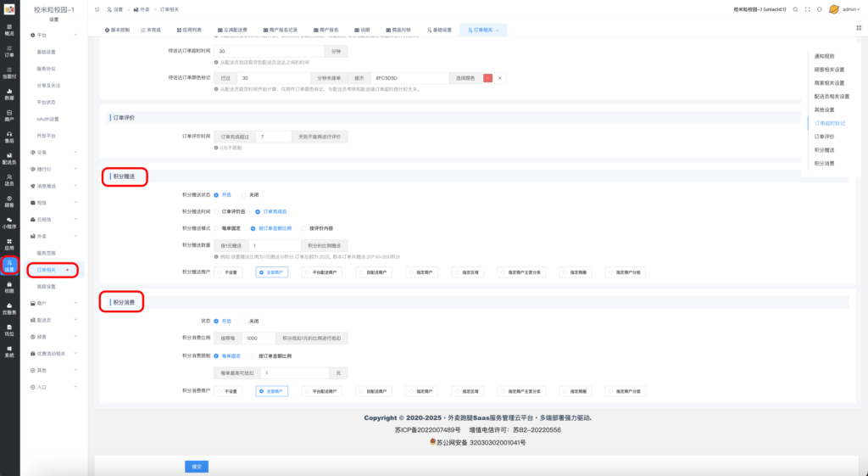Viewport: 868px width, 476px height.
Task: Select 关闭 for 积分消费 状态
Action: coord(250,322)
